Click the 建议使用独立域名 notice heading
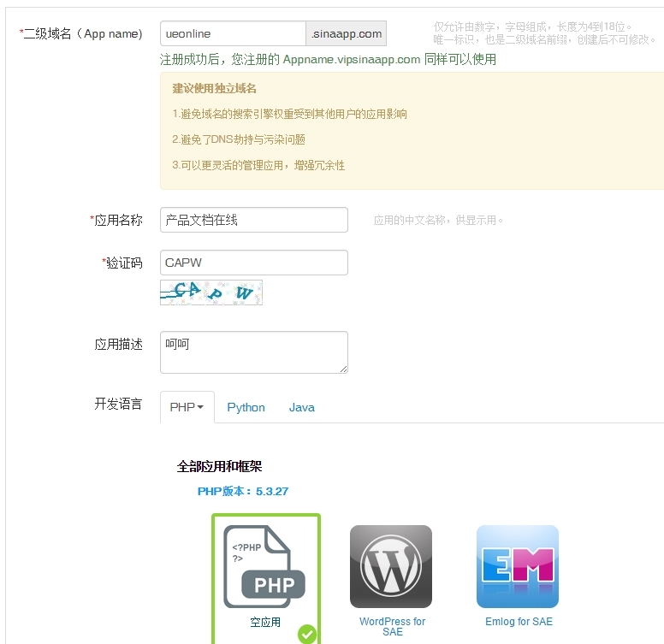Viewport: 664px width, 644px height. click(214, 88)
